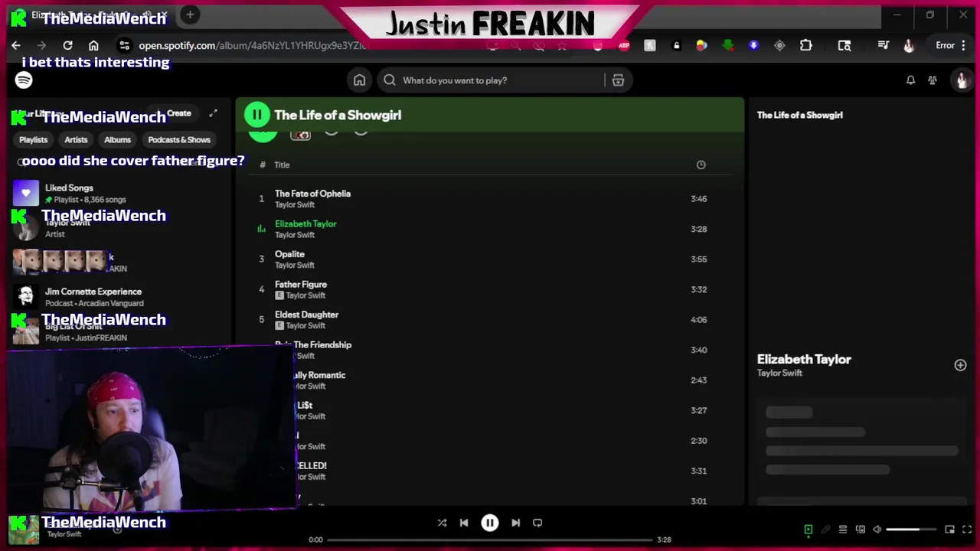Select the Elizabeth Taylor track row
This screenshot has width=980, height=551.
coord(490,229)
